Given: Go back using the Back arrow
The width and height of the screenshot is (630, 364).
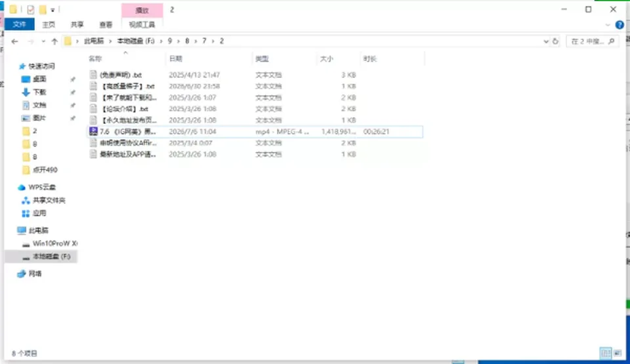Looking at the screenshot, I should click(15, 41).
